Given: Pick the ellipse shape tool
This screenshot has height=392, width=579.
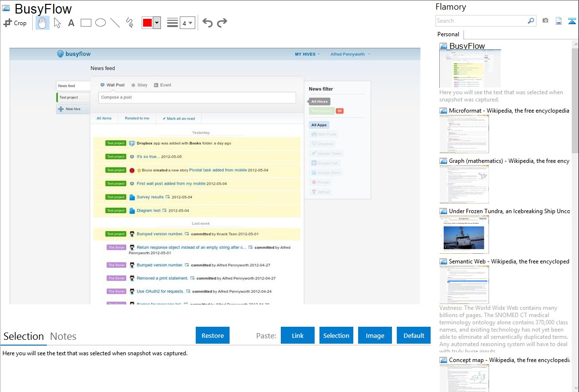Looking at the screenshot, I should pyautogui.click(x=101, y=23).
